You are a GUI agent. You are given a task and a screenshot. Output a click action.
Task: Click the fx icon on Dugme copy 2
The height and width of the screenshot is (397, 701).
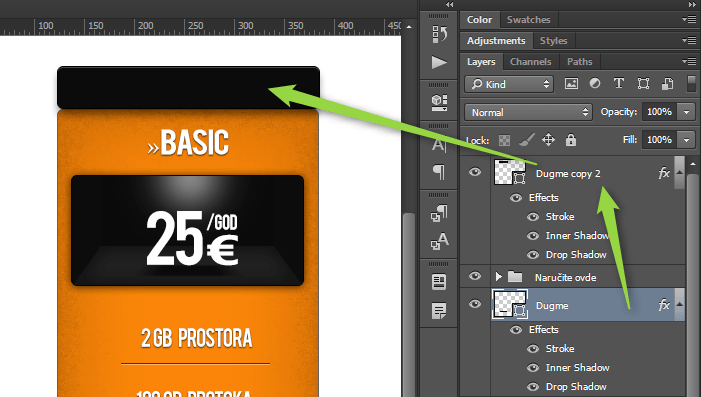[664, 173]
